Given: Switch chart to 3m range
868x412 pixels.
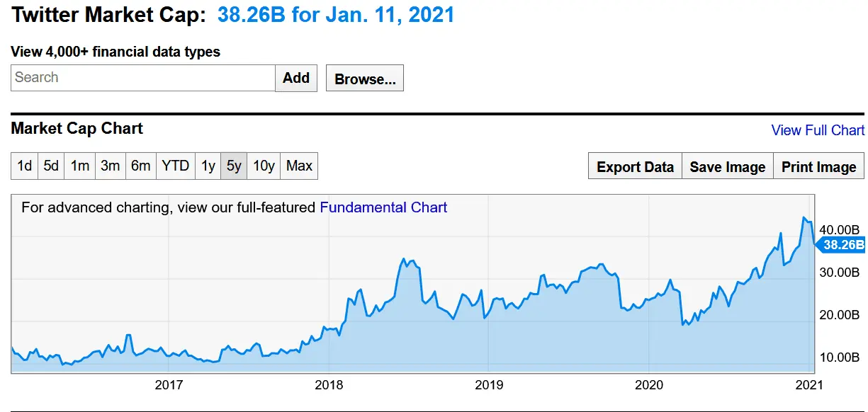Looking at the screenshot, I should coord(110,166).
